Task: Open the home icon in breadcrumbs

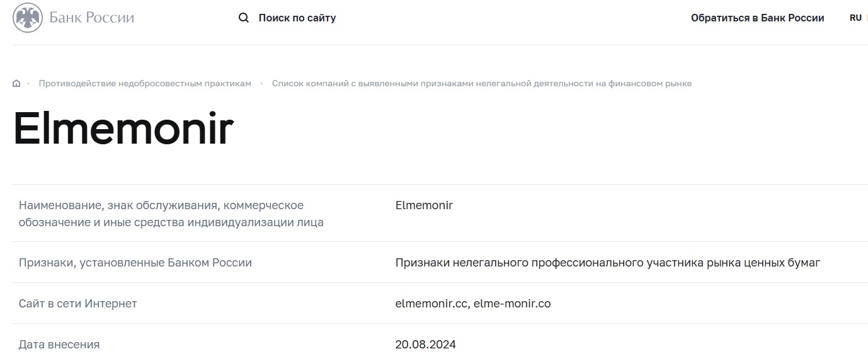Action: pyautogui.click(x=16, y=84)
